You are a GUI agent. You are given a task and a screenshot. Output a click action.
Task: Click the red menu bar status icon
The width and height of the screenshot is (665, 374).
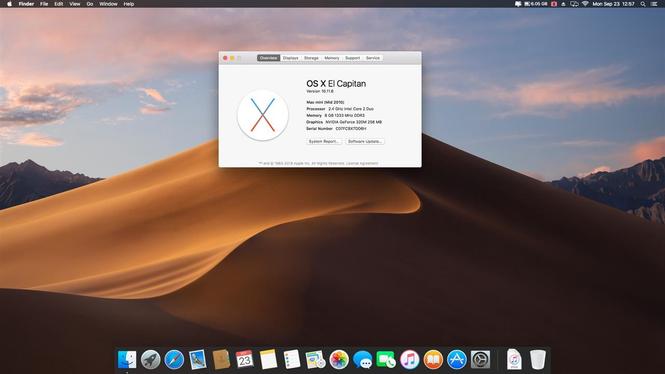point(554,4)
